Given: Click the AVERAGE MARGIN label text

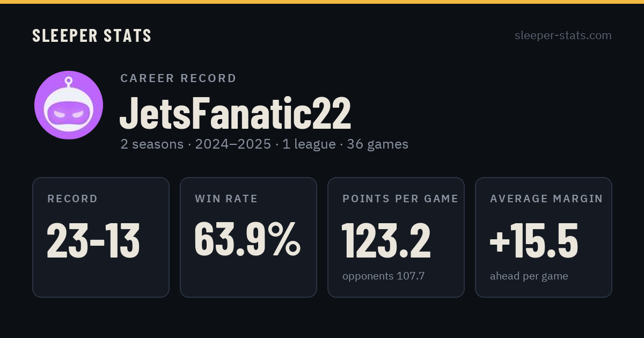Looking at the screenshot, I should coord(546,199).
